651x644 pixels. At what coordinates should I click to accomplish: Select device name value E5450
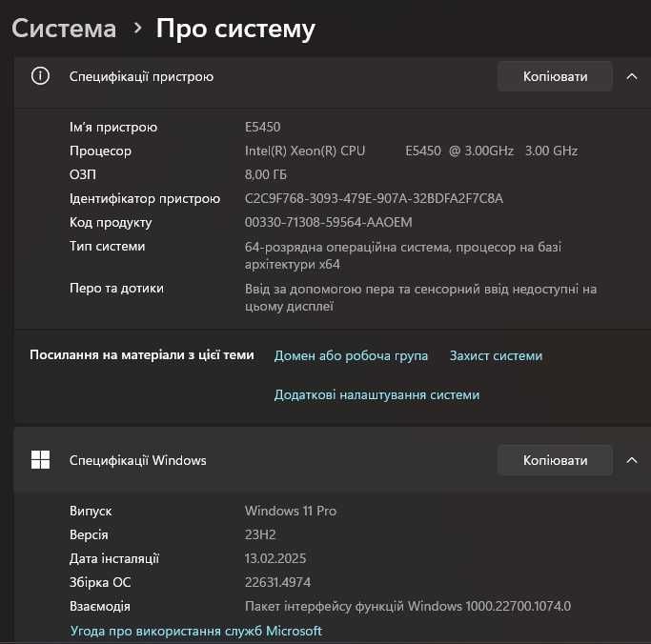point(262,127)
